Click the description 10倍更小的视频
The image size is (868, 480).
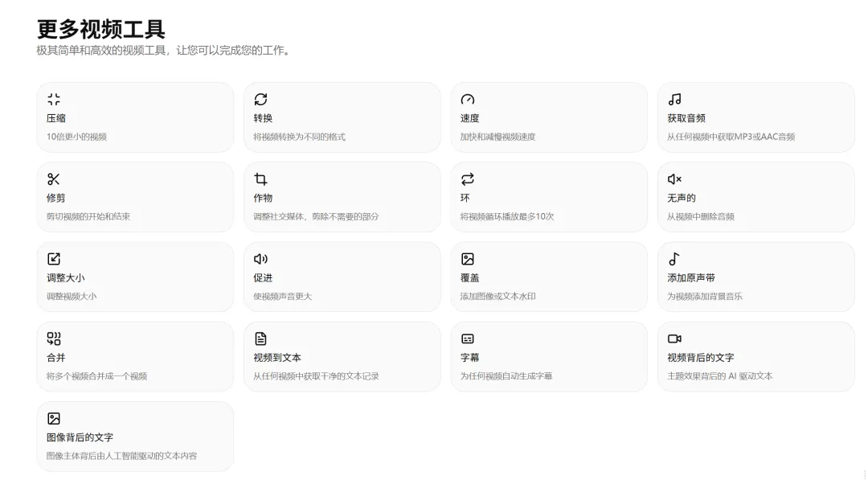pos(76,137)
